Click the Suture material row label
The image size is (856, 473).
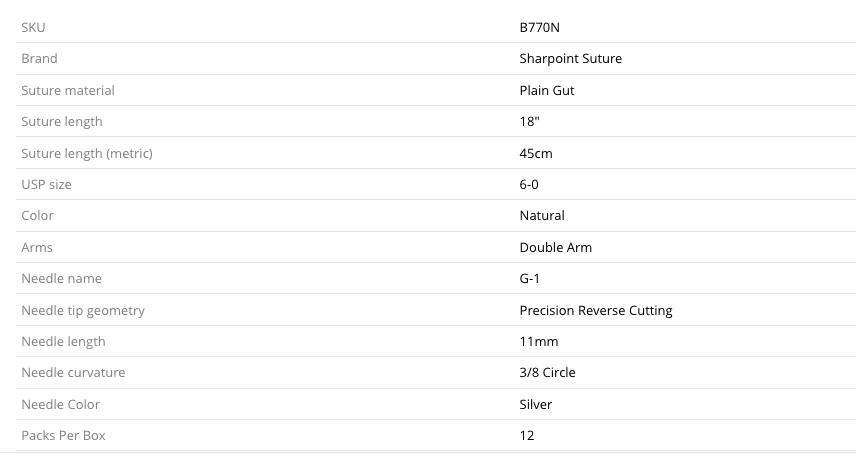(68, 90)
